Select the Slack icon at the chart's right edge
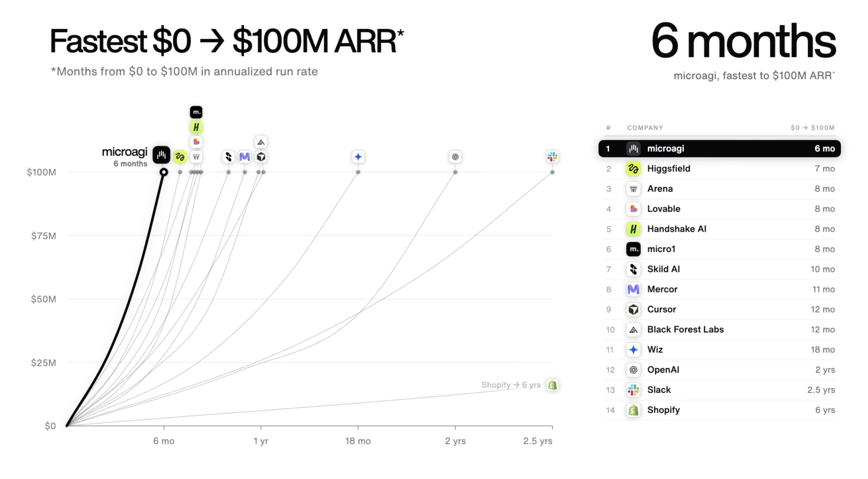Screen dimensions: 868x479 [x=552, y=157]
